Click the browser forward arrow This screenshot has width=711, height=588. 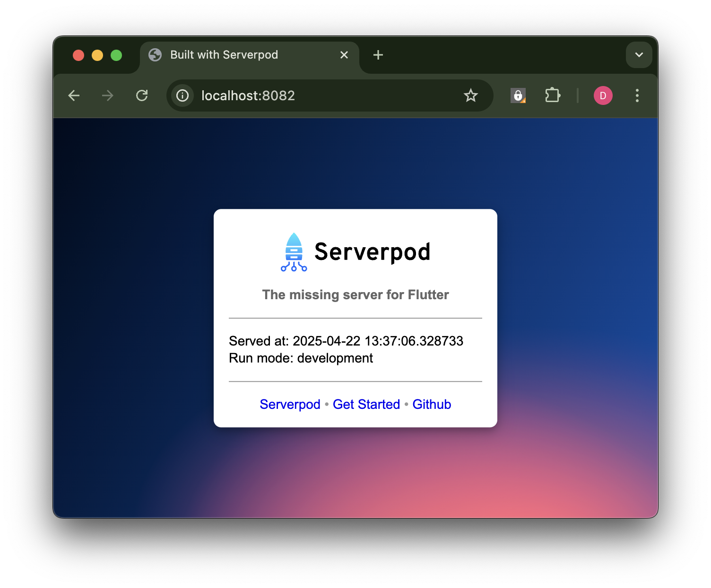[108, 95]
